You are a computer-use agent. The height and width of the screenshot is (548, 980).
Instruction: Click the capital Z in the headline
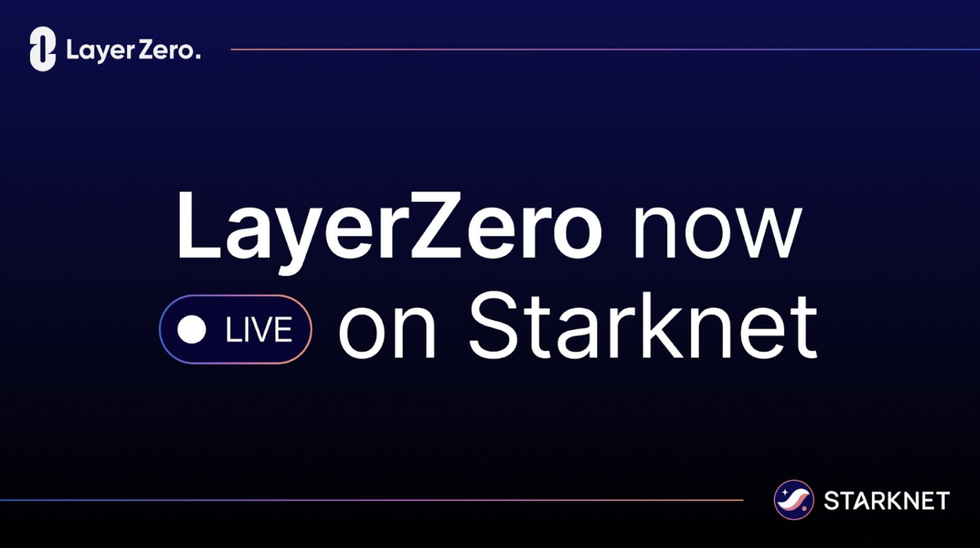click(x=435, y=225)
